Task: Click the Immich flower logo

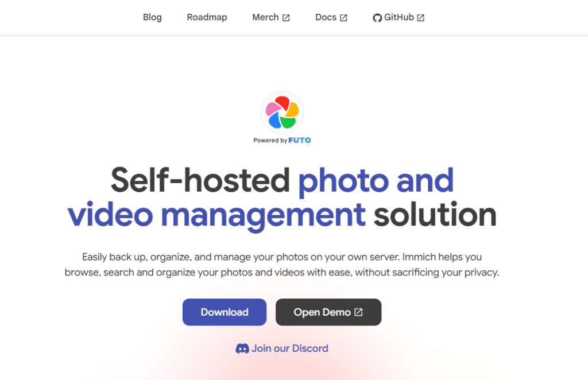Action: click(x=282, y=113)
